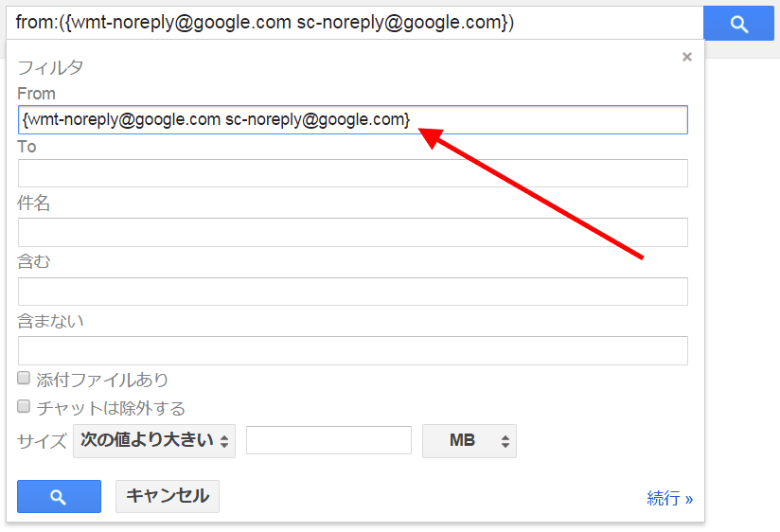This screenshot has width=780, height=532.
Task: Click the 添付ファイルあり label text
Action: (x=102, y=380)
